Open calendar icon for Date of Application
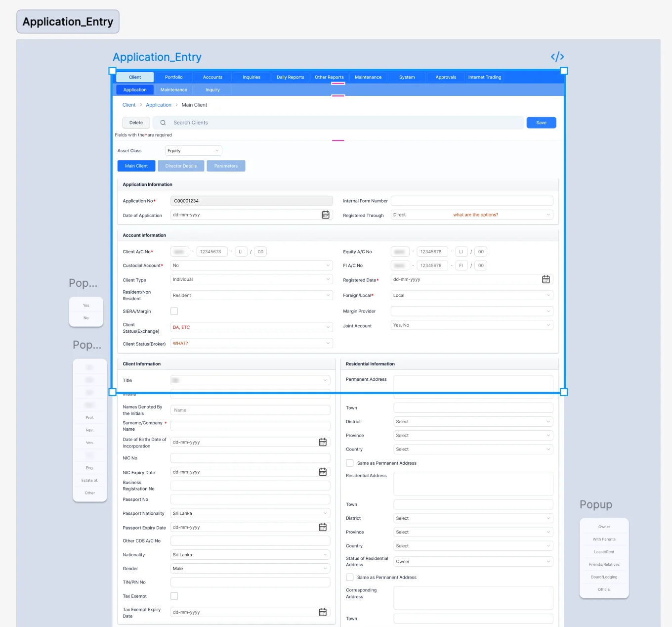This screenshot has width=672, height=627. 326,215
